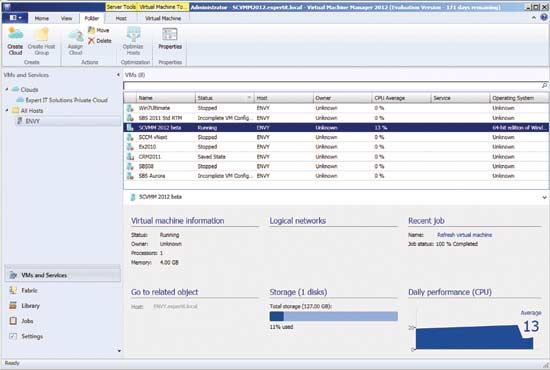550x370 pixels.
Task: Click the Clouds folder icon in tree
Action: click(15, 89)
